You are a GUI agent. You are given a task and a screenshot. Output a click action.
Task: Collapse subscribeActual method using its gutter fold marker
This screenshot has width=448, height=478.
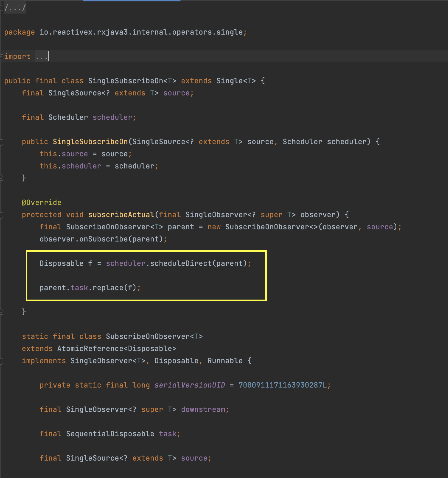pos(1,215)
